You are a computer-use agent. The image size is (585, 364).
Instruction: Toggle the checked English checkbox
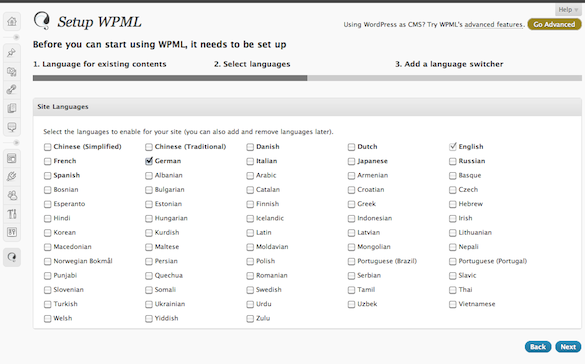[x=453, y=147]
